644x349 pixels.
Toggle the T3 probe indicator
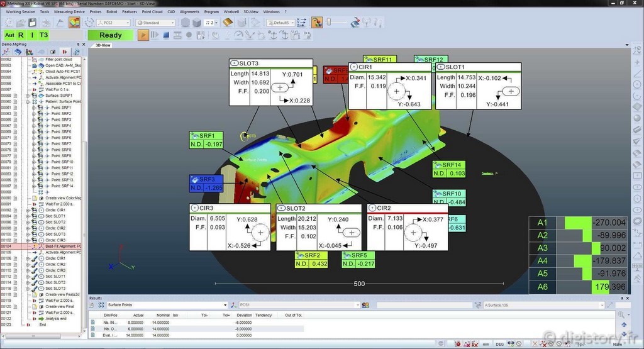pyautogui.click(x=43, y=35)
